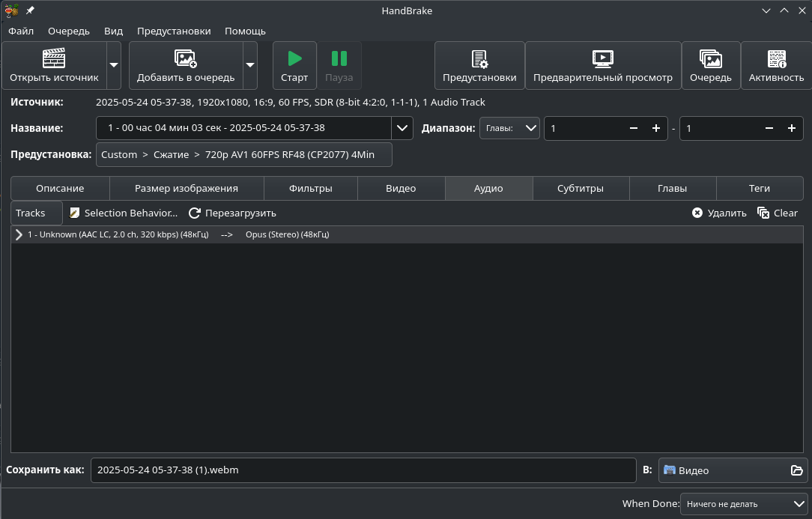Show the Queue window from toolbar
The height and width of the screenshot is (519, 812).
pyautogui.click(x=710, y=65)
